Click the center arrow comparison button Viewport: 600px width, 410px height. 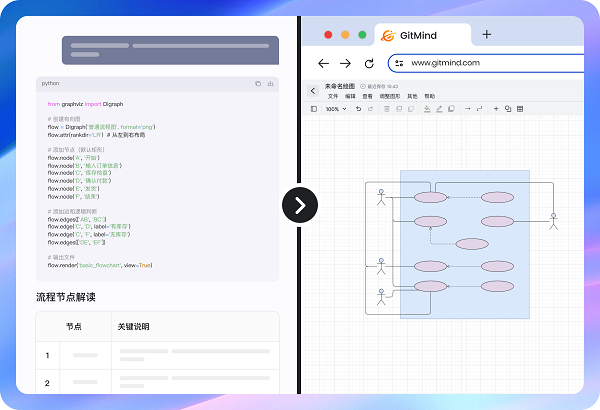click(x=300, y=205)
